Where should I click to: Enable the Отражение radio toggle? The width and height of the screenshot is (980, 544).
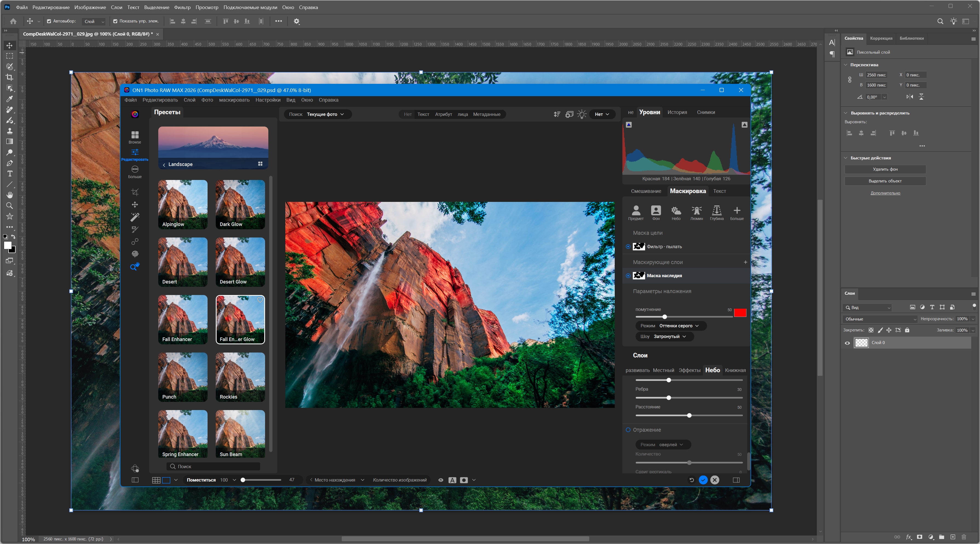[x=628, y=430]
